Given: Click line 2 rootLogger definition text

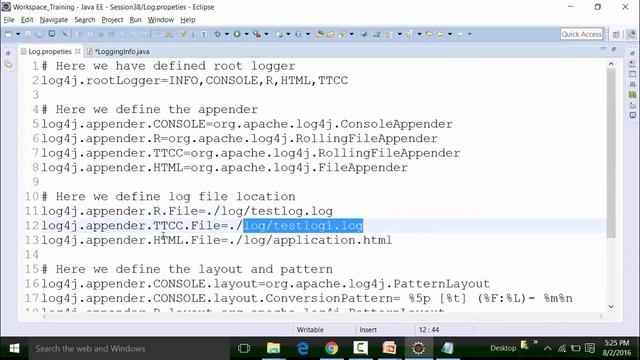Looking at the screenshot, I should click(x=194, y=80).
